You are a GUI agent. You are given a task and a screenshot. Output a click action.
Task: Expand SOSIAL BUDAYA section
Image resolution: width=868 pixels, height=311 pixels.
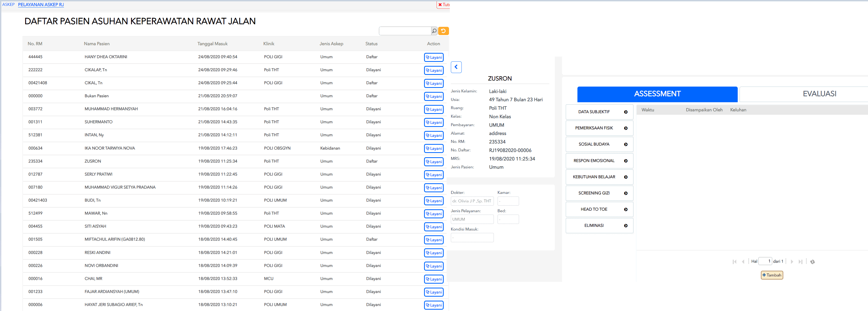599,144
